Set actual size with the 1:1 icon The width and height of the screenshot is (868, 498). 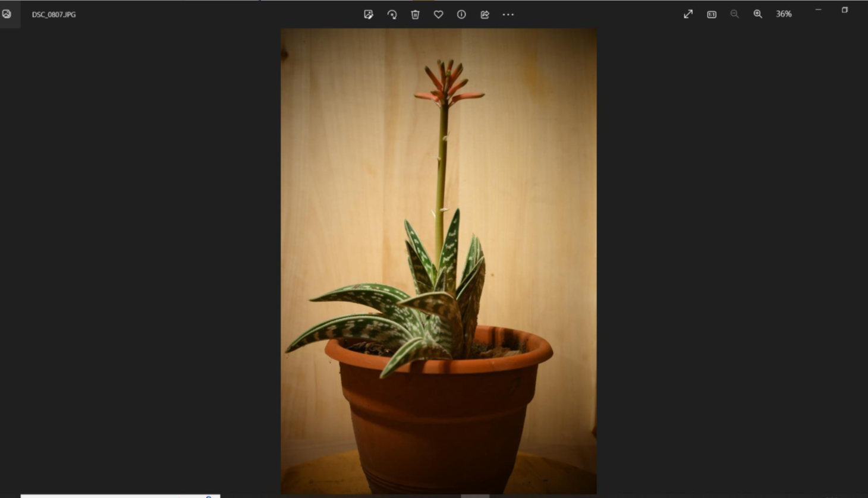[712, 14]
